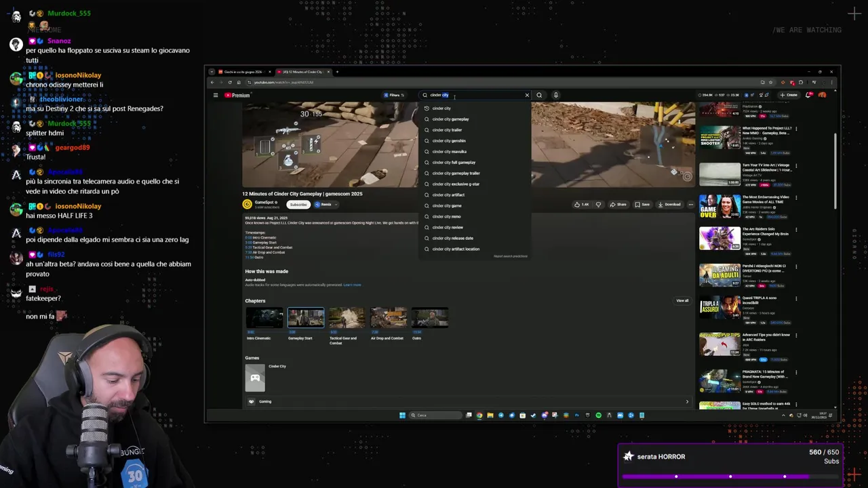Open a new browser tab with plus

[337, 72]
